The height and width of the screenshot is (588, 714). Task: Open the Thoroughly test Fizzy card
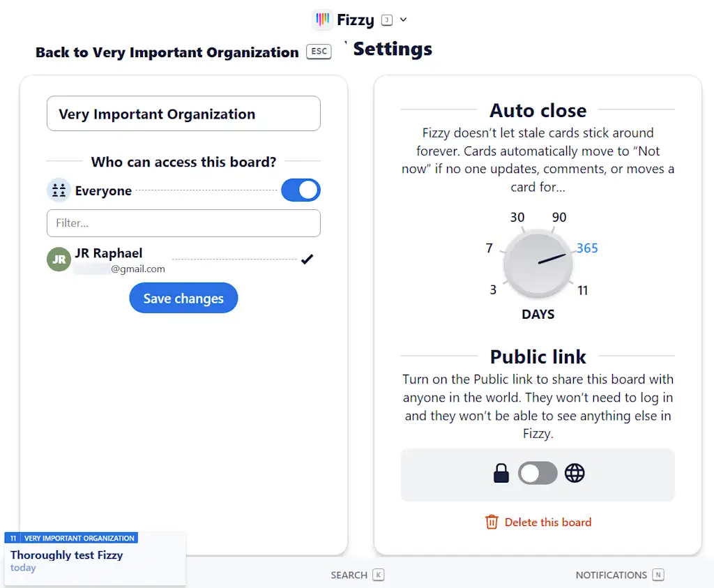67,555
